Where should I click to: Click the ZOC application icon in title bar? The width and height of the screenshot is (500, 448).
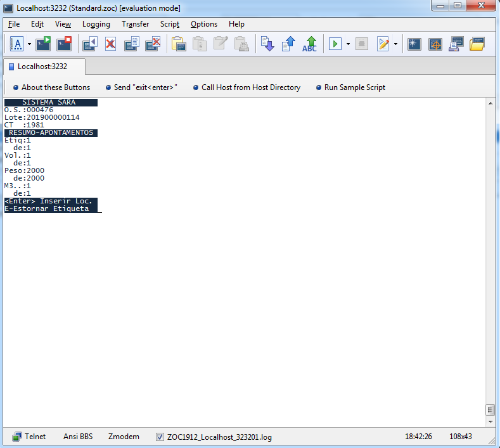[x=8, y=8]
